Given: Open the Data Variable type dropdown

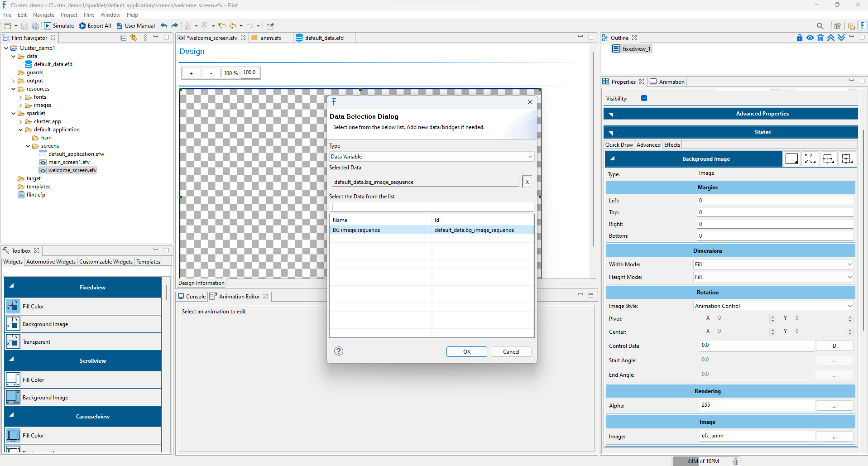Looking at the screenshot, I should pyautogui.click(x=530, y=156).
